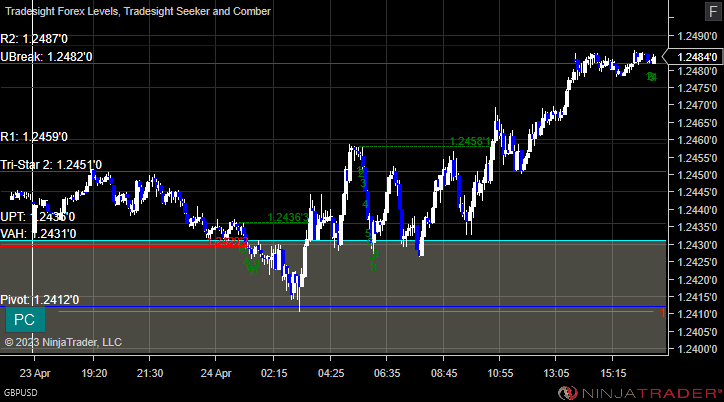
Task: Click the 1.2410'0 price axis label
Action: point(697,314)
